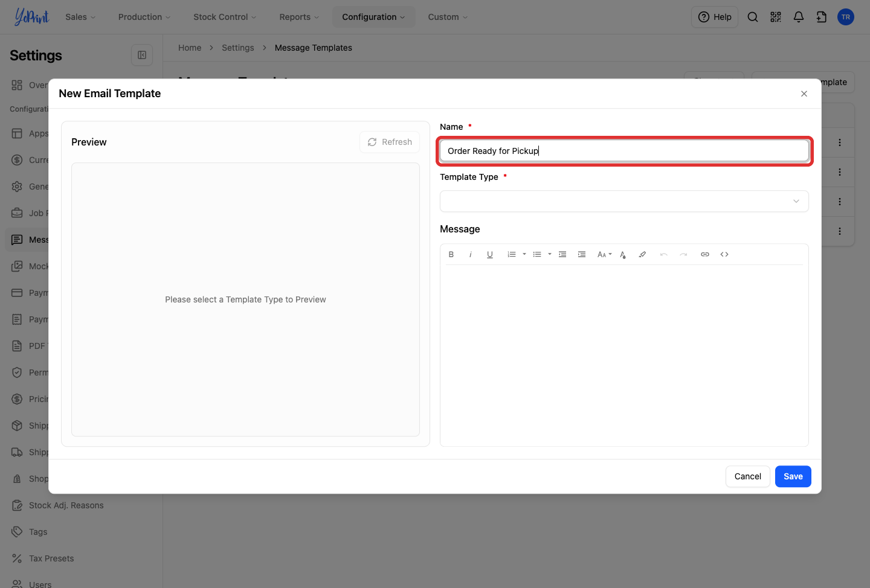Open the Custom menu
This screenshot has width=870, height=588.
448,17
